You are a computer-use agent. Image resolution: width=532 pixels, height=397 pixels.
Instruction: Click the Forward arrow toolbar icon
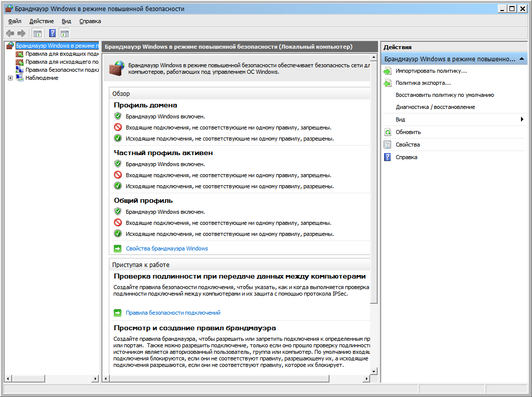point(22,33)
